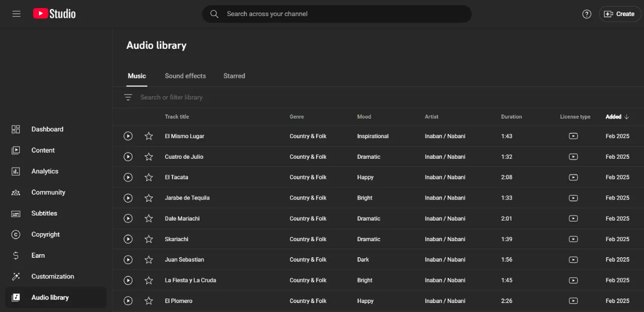Open the filter options in the library search

coord(128,97)
